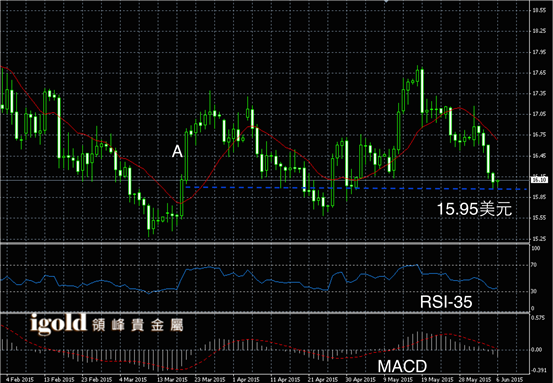
Task: Click the 15.25 price axis value
Action: [x=539, y=239]
